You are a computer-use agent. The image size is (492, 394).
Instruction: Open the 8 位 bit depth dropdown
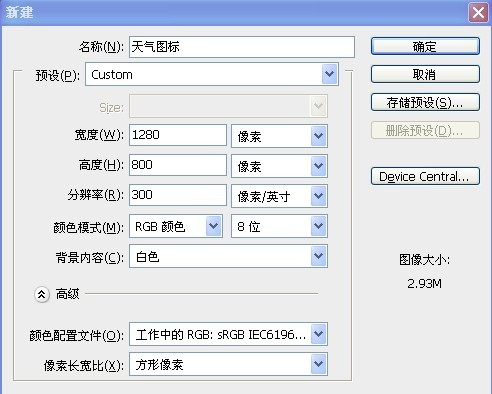279,226
